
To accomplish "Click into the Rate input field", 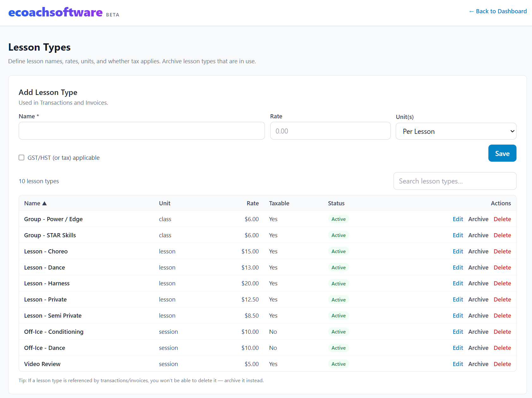I will [330, 131].
